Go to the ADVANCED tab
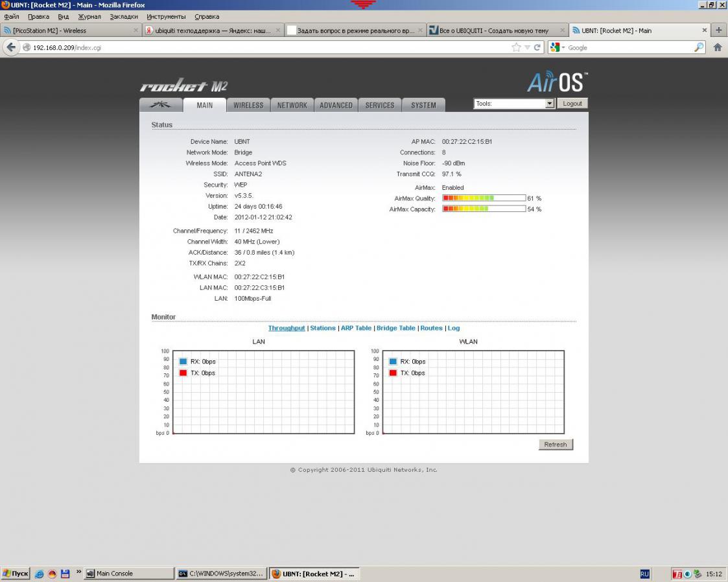 point(336,106)
